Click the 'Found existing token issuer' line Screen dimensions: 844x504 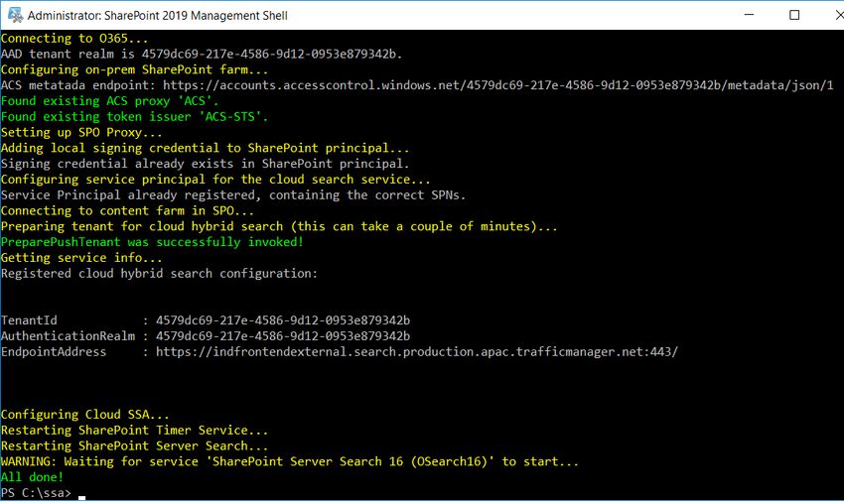[x=134, y=117]
